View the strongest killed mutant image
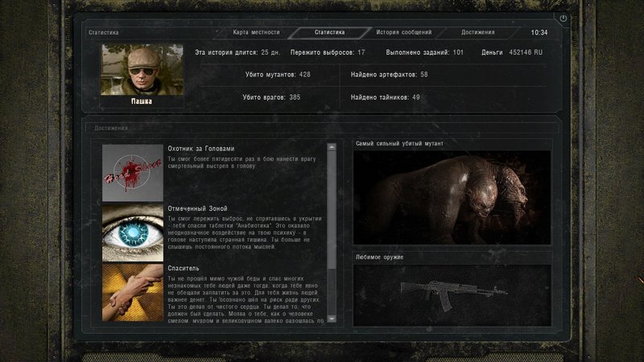The height and width of the screenshot is (362, 644). [x=452, y=198]
